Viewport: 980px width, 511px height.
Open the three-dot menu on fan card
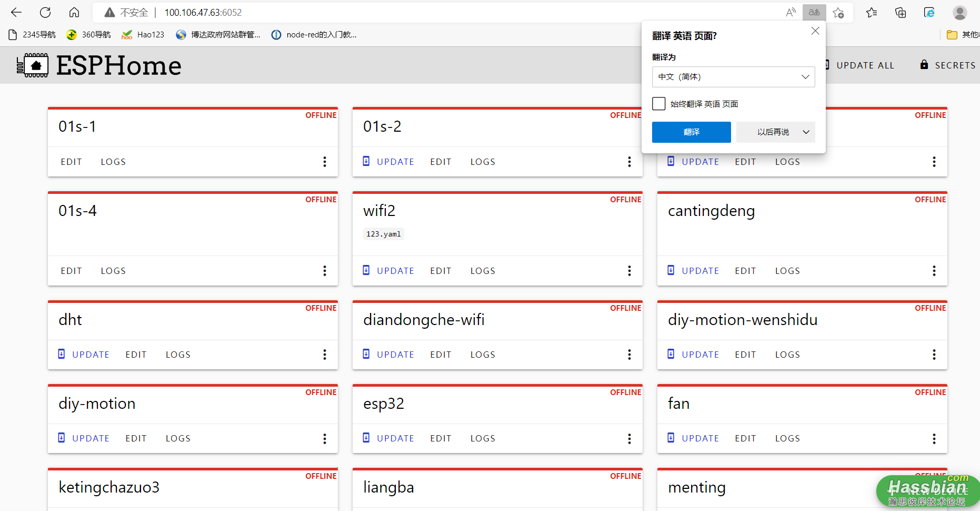click(934, 438)
